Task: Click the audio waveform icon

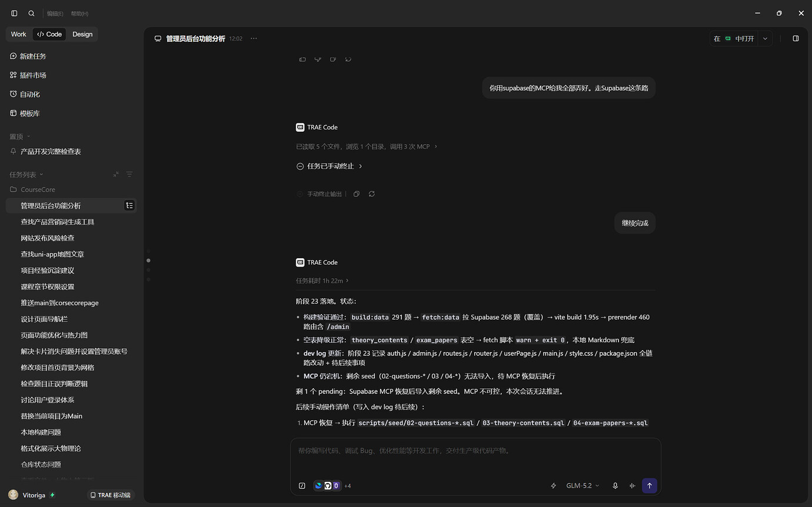Action: 633,486
